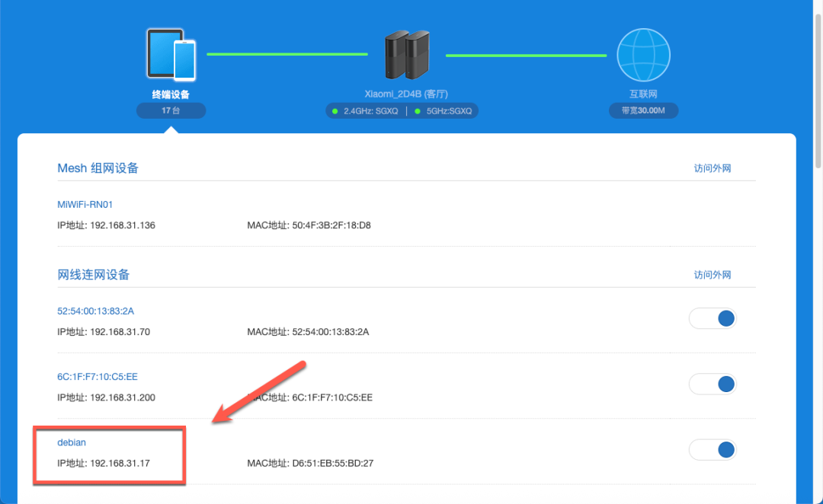Click the 带宽30.00M bandwidth badge

coord(643,110)
